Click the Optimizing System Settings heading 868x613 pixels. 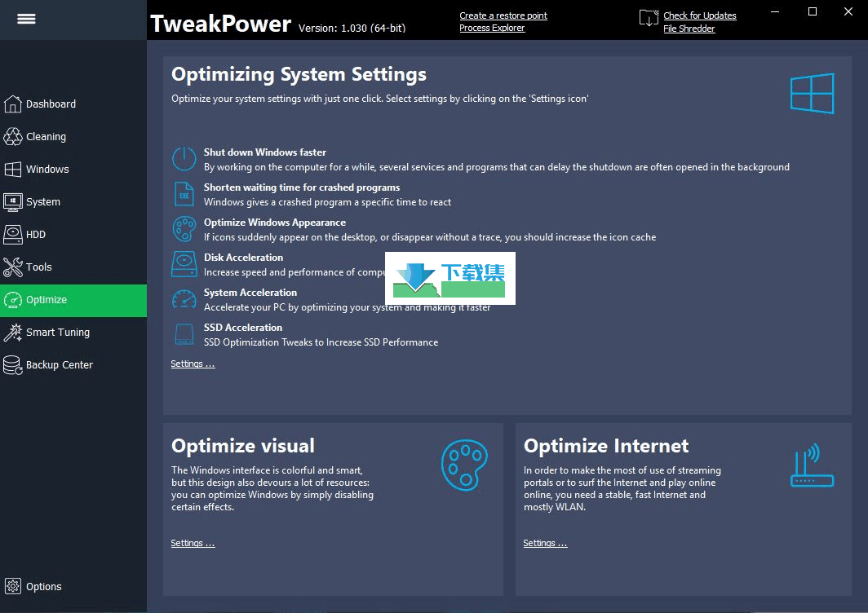coord(299,75)
